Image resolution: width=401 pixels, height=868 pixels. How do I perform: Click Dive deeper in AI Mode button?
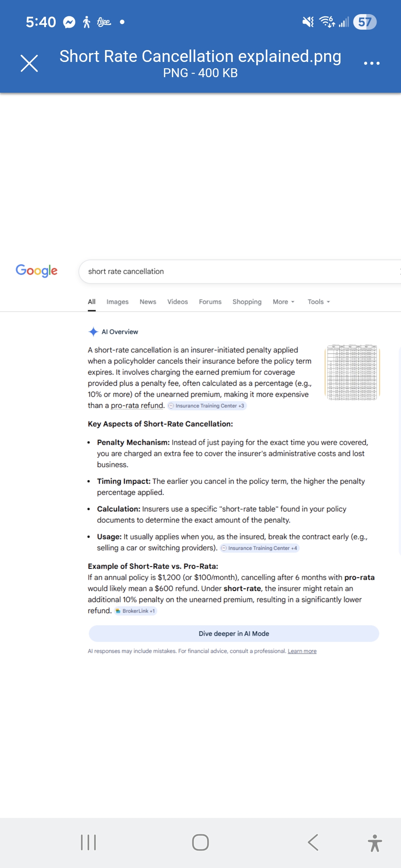pyautogui.click(x=234, y=634)
